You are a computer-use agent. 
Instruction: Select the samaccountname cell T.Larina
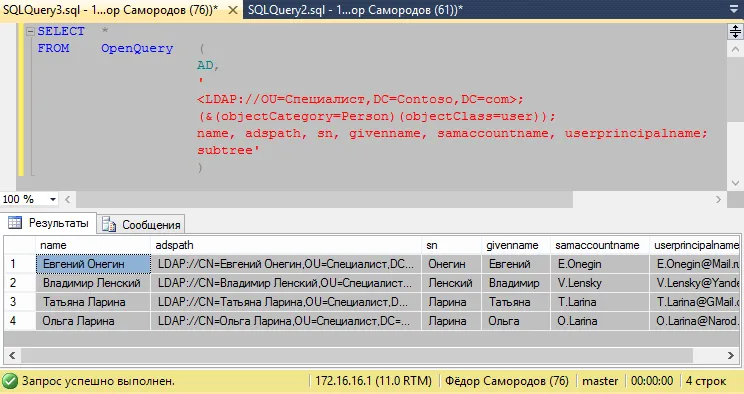[599, 302]
